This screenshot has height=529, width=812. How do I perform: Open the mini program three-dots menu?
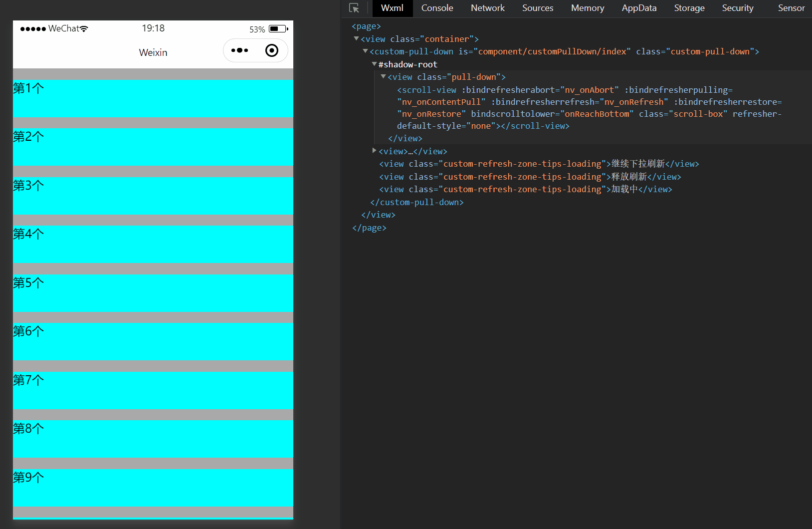coord(239,50)
